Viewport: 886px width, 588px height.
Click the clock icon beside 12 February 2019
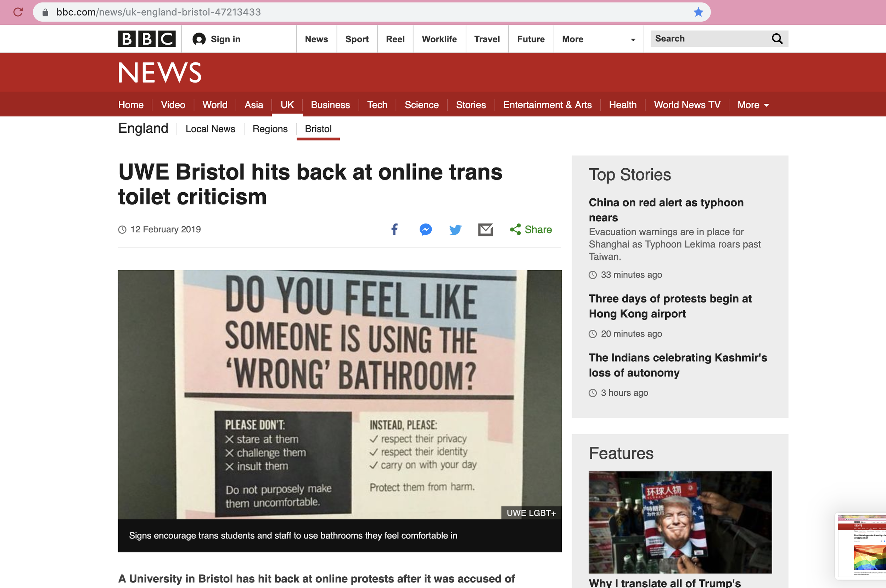point(122,230)
